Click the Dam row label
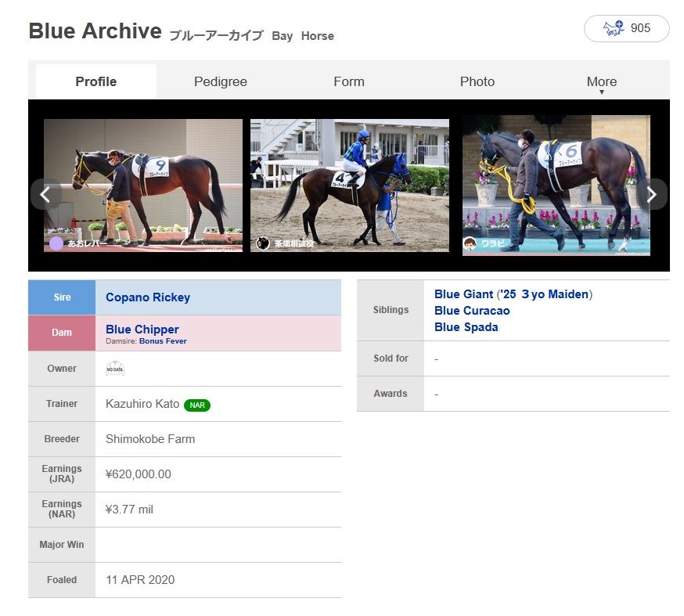The height and width of the screenshot is (616, 684). tap(62, 333)
